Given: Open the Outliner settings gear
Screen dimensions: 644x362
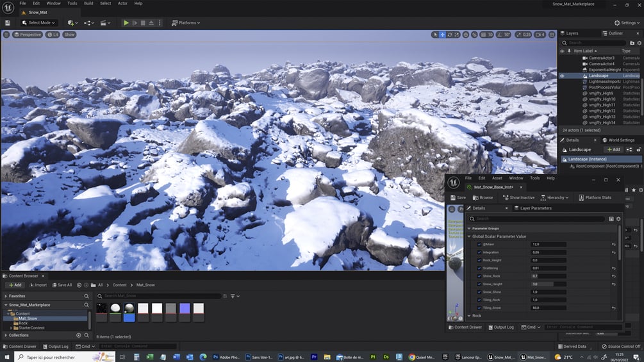Looking at the screenshot, I should (639, 43).
